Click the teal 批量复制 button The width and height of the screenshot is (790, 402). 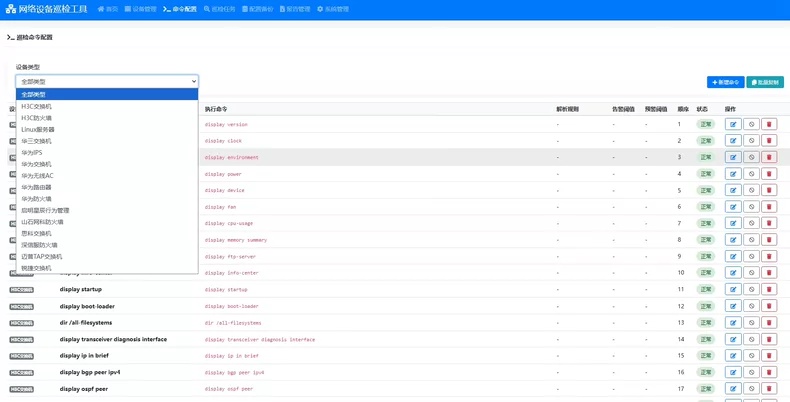765,82
